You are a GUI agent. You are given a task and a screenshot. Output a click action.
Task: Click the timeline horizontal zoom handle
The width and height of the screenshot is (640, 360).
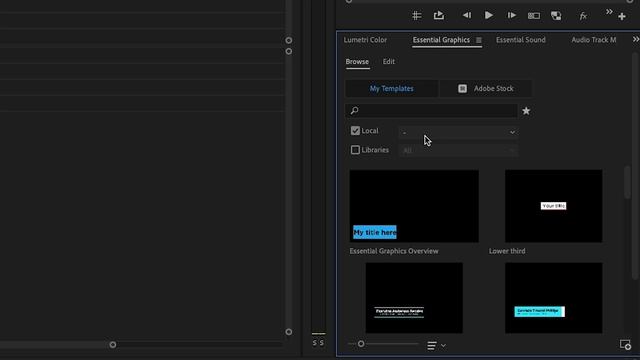coord(113,345)
